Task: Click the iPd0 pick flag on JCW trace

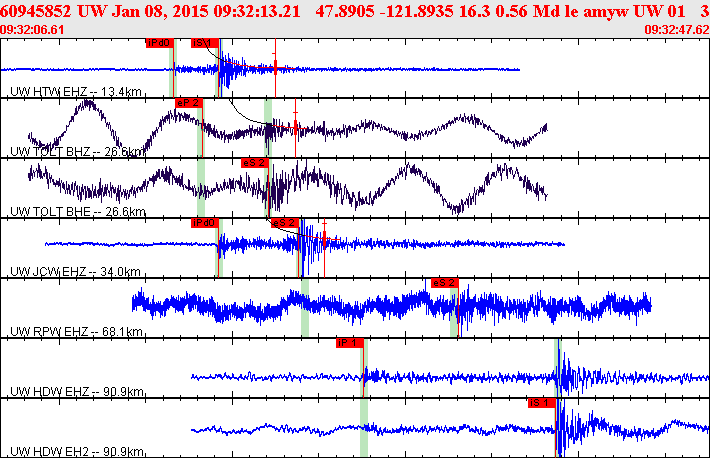Action: (x=204, y=223)
